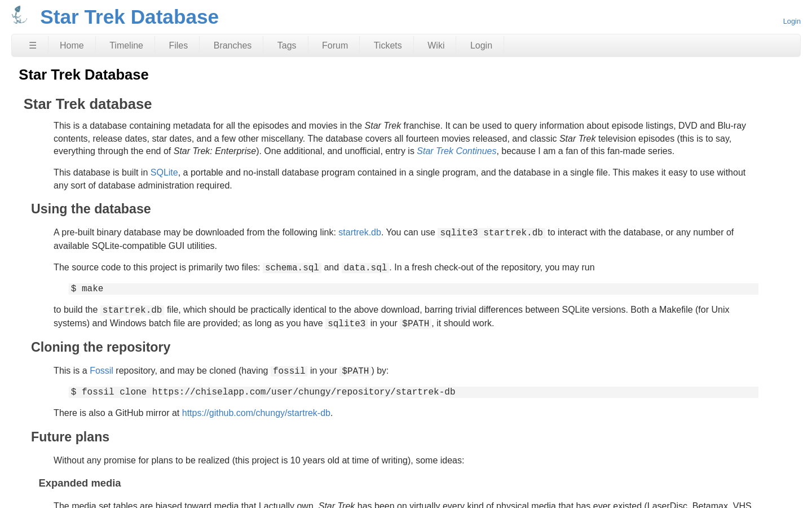Open the Fossil link

tap(101, 371)
